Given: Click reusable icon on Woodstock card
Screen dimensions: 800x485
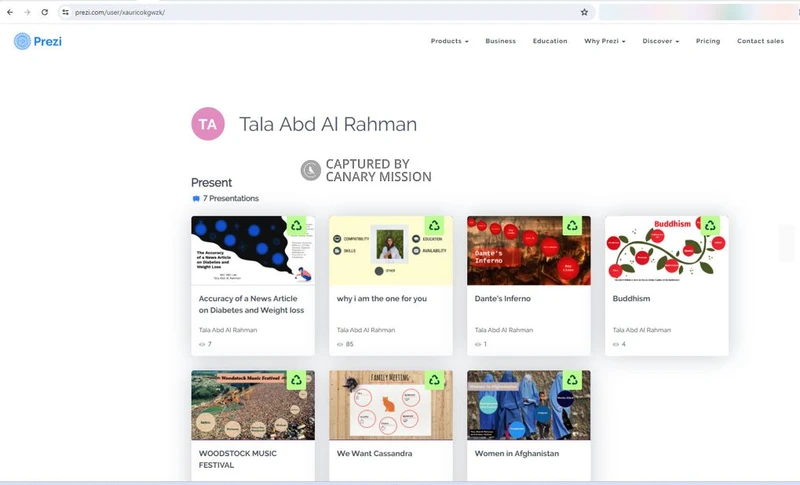Looking at the screenshot, I should (x=296, y=380).
